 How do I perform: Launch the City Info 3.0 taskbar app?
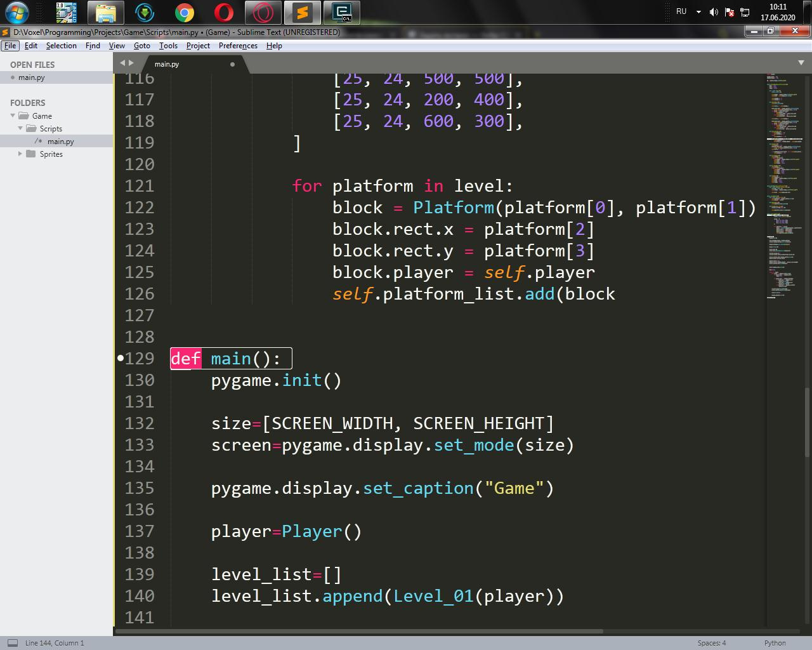(x=66, y=12)
